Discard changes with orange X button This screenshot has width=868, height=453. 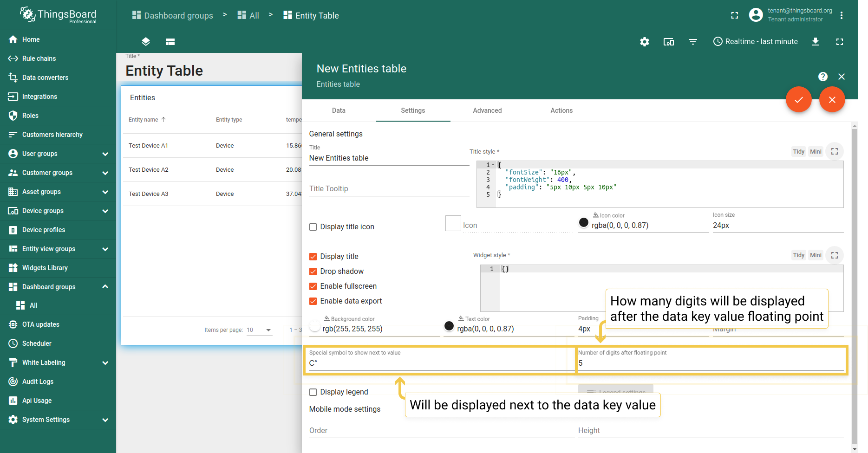(x=832, y=99)
